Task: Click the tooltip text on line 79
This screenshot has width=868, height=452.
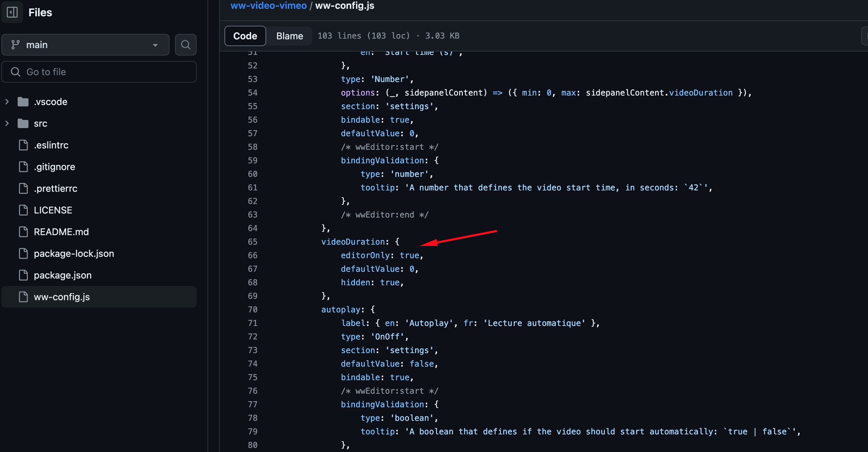Action: tap(600, 432)
